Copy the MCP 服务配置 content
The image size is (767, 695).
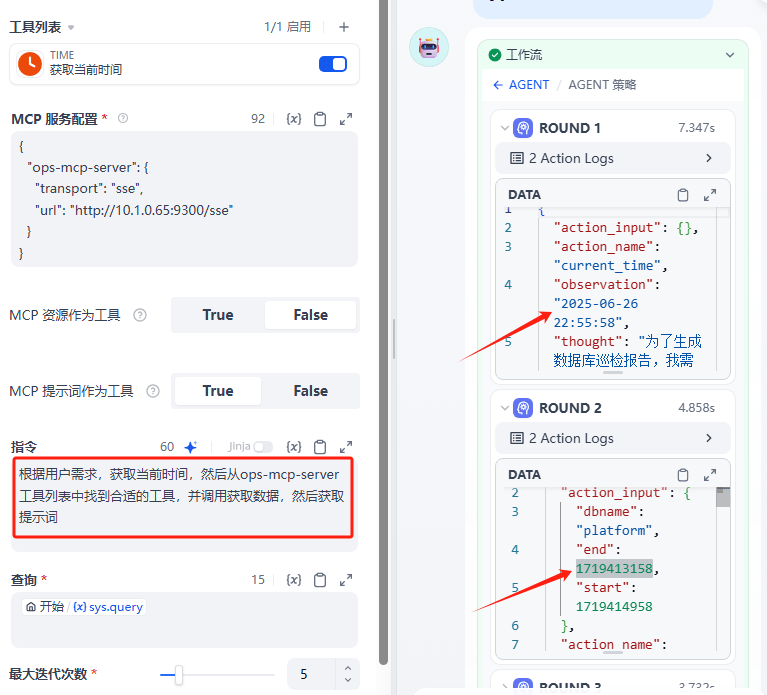tap(320, 119)
